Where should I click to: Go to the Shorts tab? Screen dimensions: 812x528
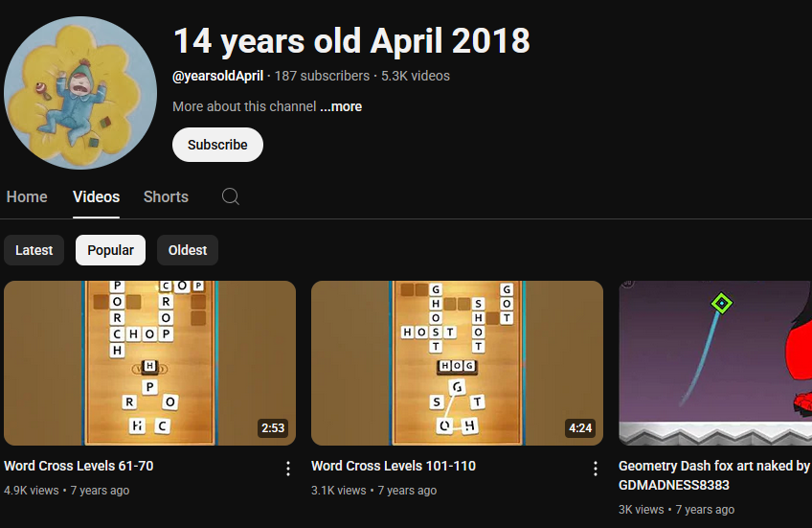click(166, 196)
